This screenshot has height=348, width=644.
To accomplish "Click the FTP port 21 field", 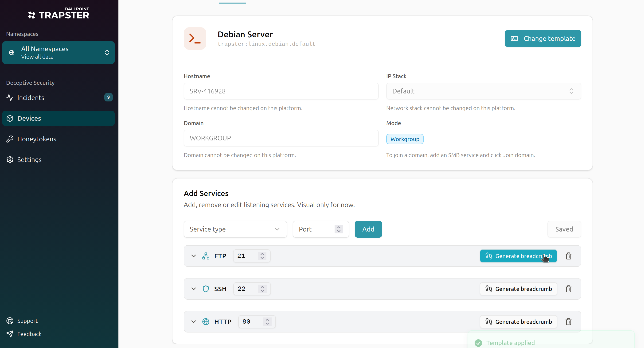I will click(251, 256).
